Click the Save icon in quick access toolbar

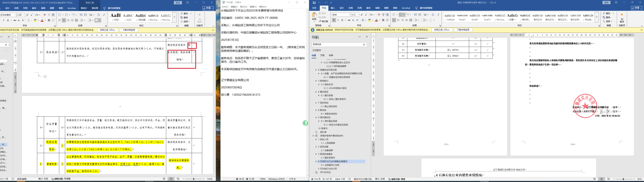click(314, 2)
